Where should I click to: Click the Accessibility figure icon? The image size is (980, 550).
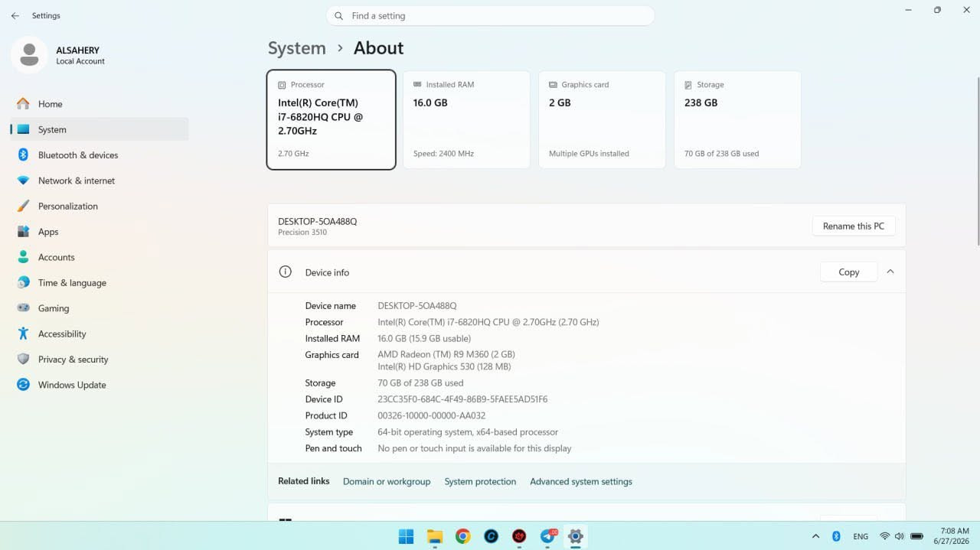23,334
